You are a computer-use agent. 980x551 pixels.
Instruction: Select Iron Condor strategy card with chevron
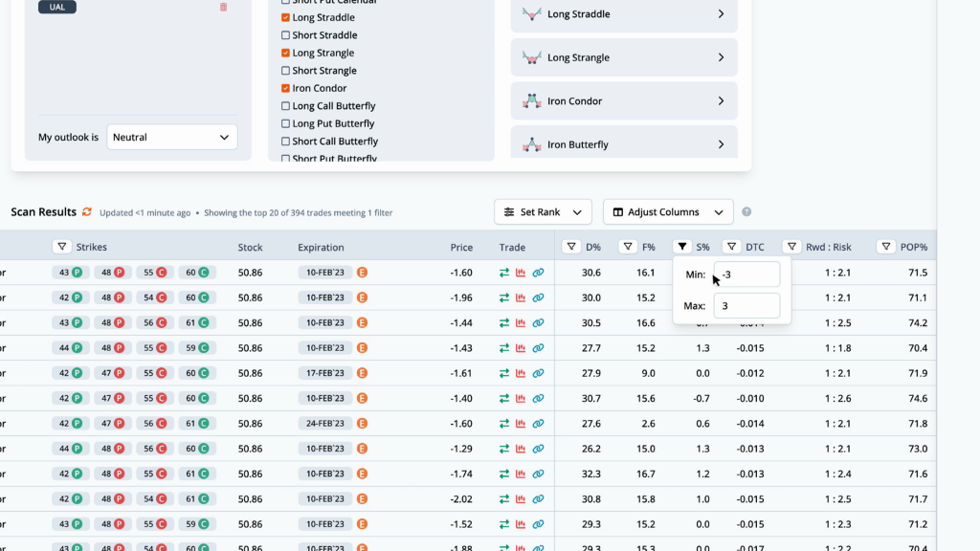click(624, 101)
